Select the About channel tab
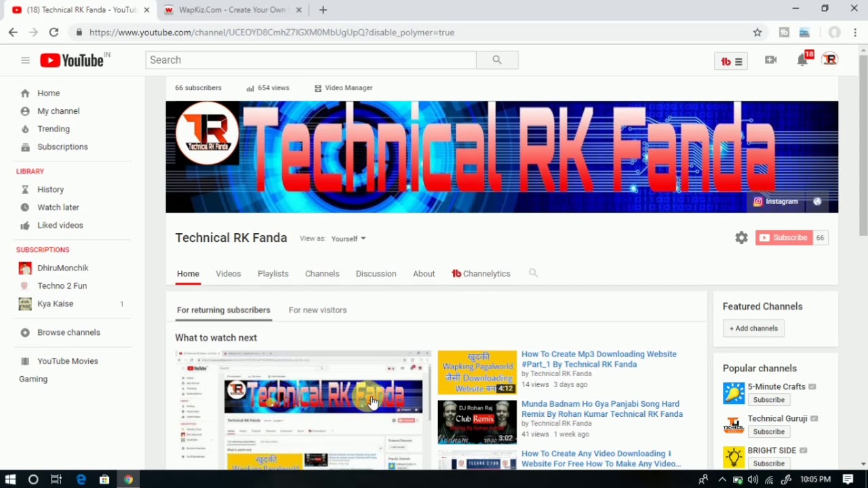868x488 pixels. tap(424, 274)
